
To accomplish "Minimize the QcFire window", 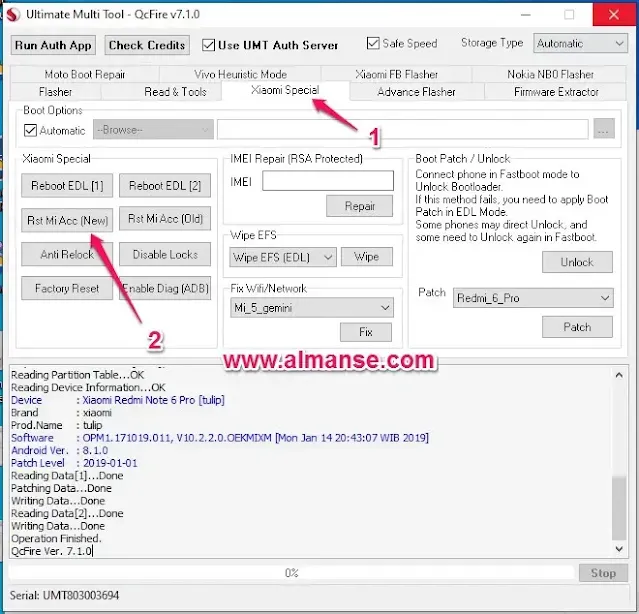I will [526, 15].
